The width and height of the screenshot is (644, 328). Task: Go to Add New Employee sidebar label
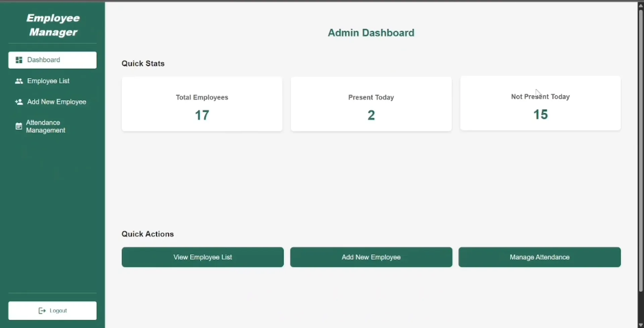click(57, 102)
